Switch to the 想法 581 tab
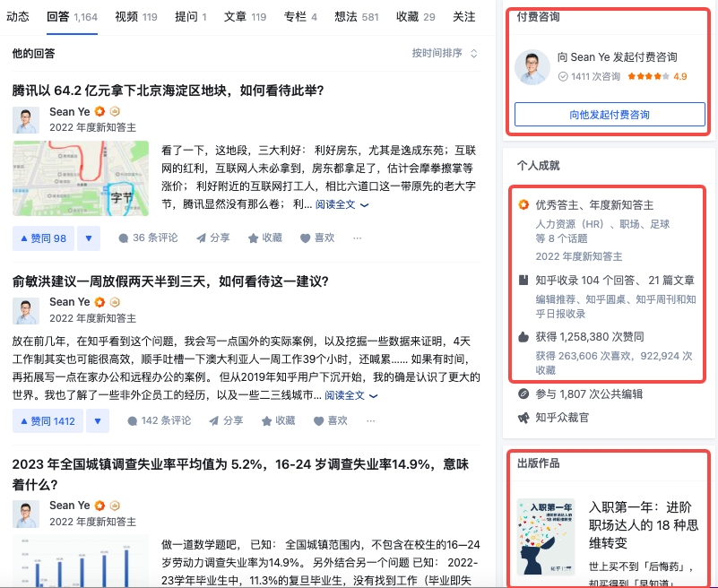 (357, 17)
